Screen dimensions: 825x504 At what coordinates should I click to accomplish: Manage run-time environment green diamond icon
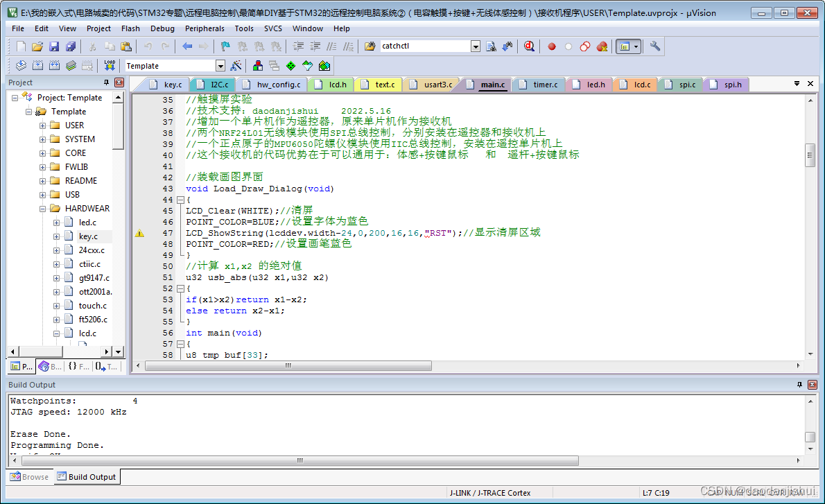pyautogui.click(x=291, y=66)
